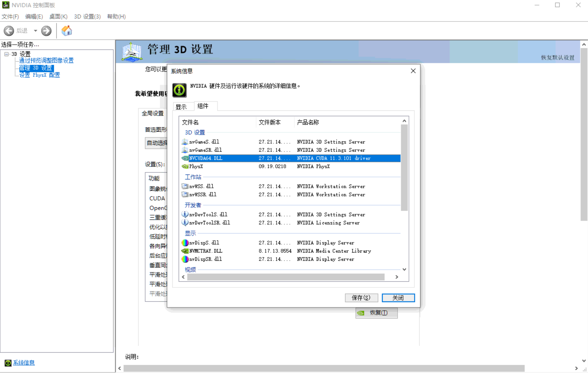Click the 恢复(T) button
The width and height of the screenshot is (588, 373).
click(377, 313)
